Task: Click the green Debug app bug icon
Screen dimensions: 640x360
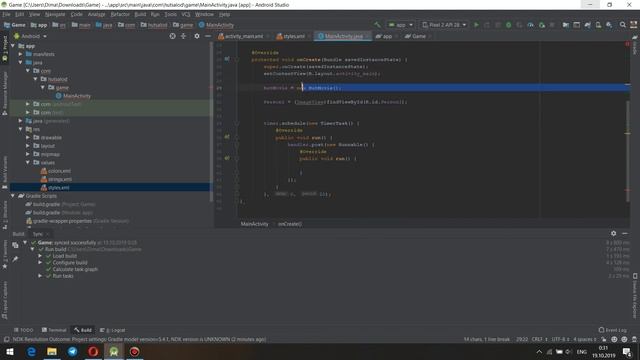Action: tap(509, 25)
